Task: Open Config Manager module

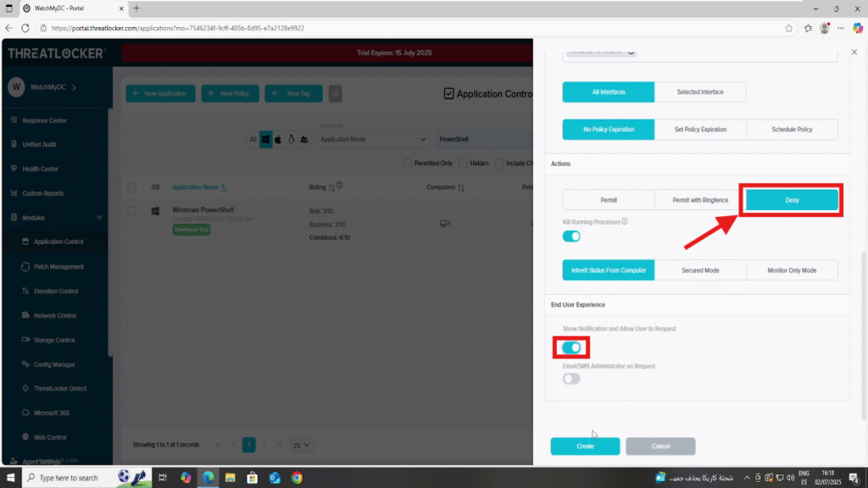Action: (53, 364)
